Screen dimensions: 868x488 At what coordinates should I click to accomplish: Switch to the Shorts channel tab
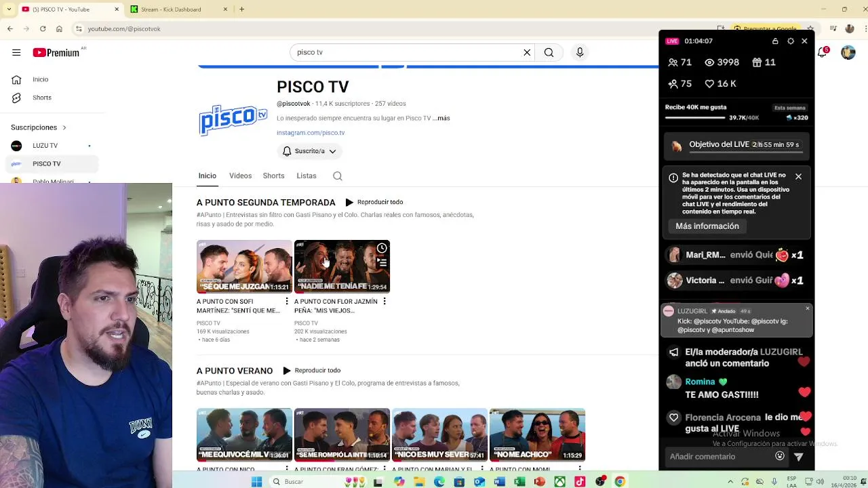[x=273, y=176]
